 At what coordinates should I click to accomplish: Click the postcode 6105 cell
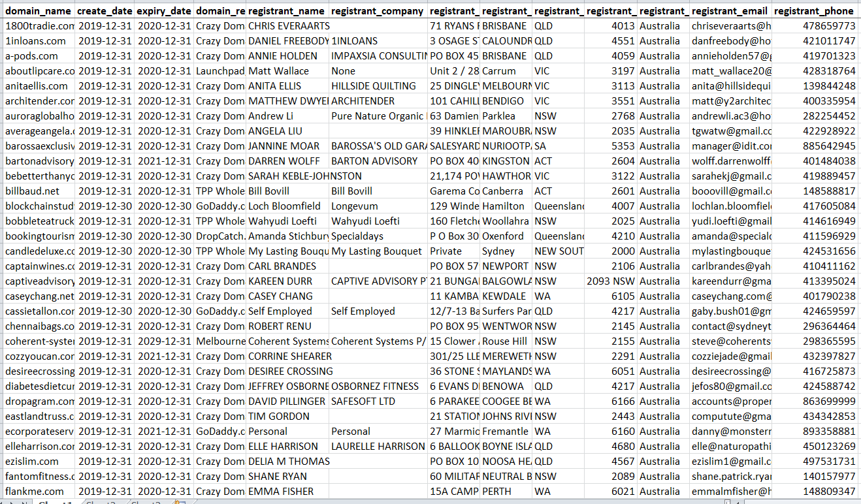click(x=611, y=296)
